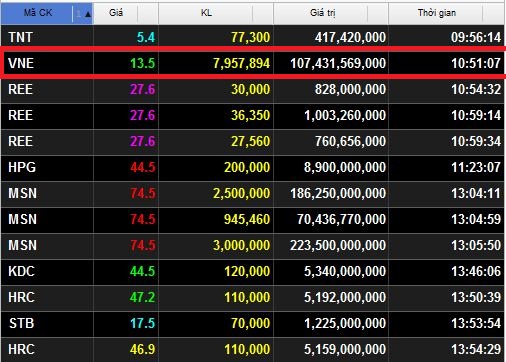Click HRC row priced at 47.2
The image size is (506, 362).
[253, 297]
